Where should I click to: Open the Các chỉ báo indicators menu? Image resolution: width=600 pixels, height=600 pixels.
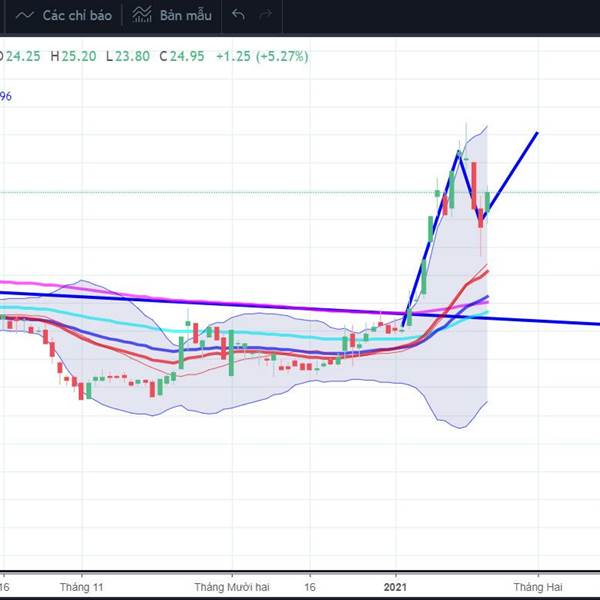(x=64, y=16)
